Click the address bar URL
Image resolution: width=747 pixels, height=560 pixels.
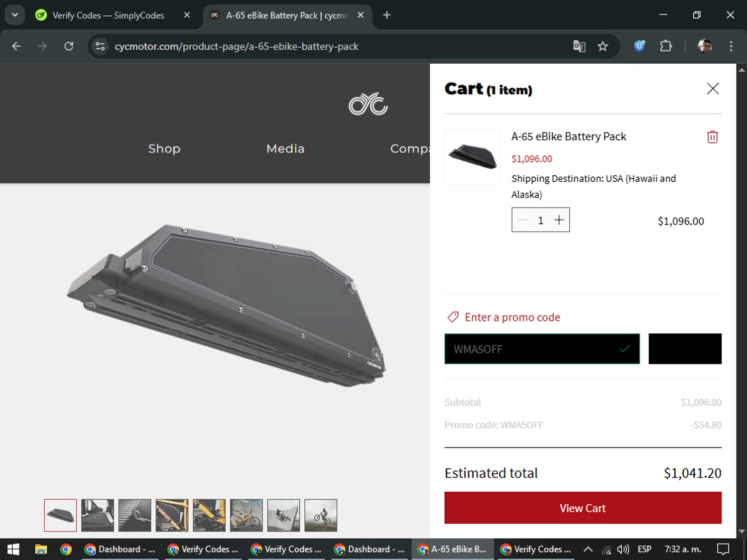point(237,46)
